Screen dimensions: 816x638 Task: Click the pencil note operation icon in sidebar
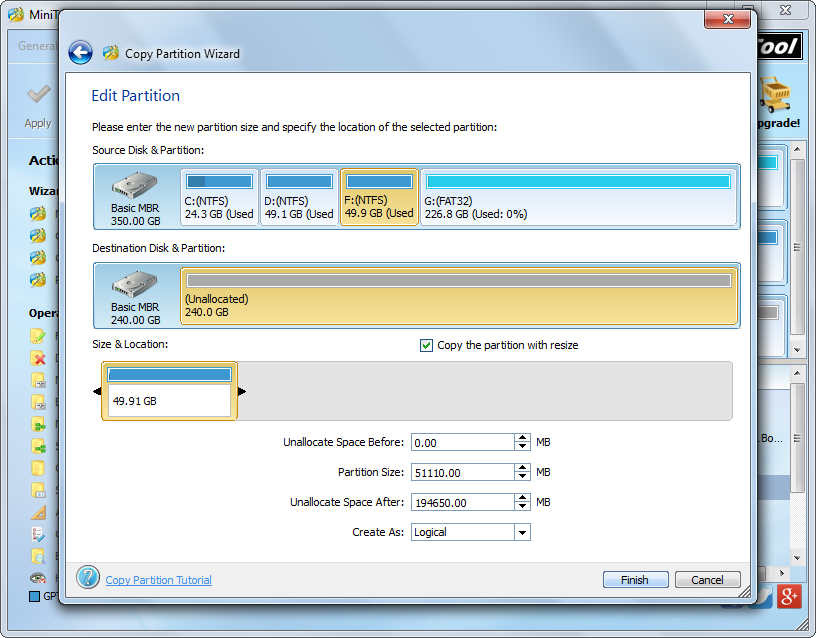pyautogui.click(x=38, y=336)
